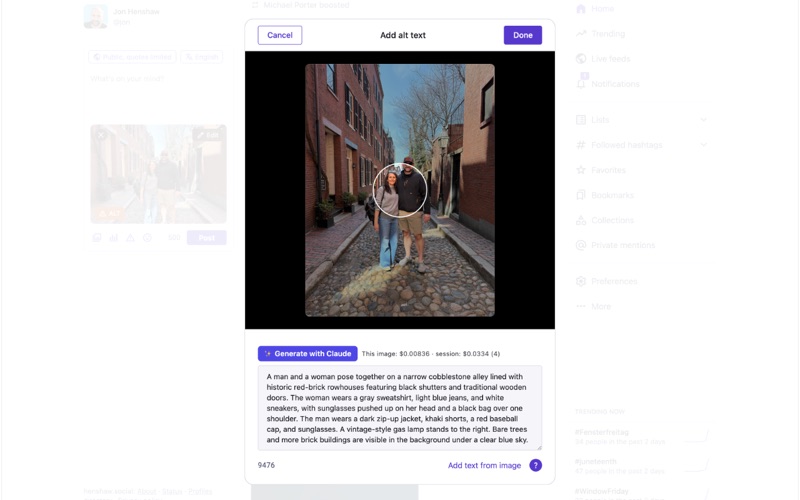Click the Live feeds globe icon

click(x=581, y=59)
